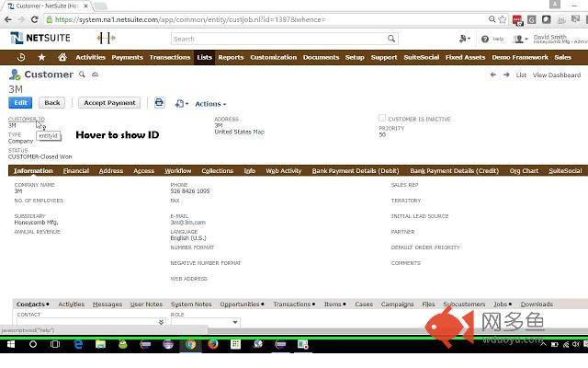Click the customer search icon beside Customer title
The image size is (588, 368).
click(x=82, y=75)
